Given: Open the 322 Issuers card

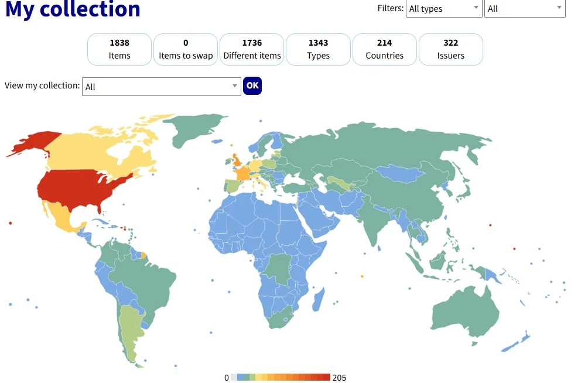Looking at the screenshot, I should pyautogui.click(x=451, y=49).
